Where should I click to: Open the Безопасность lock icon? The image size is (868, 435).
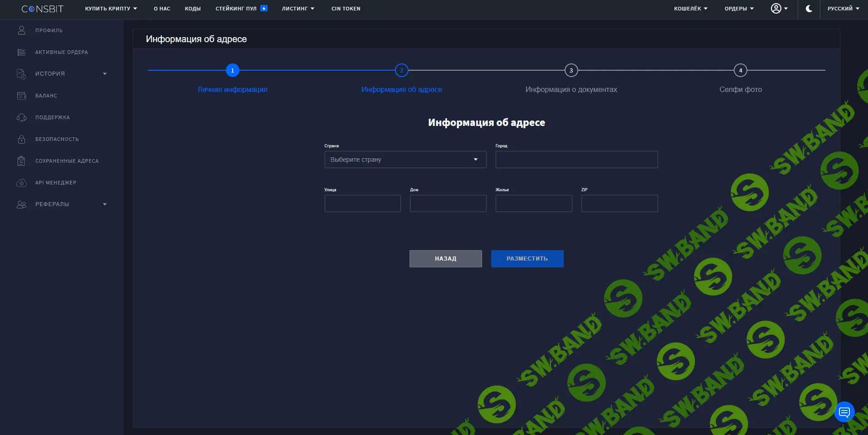[21, 139]
